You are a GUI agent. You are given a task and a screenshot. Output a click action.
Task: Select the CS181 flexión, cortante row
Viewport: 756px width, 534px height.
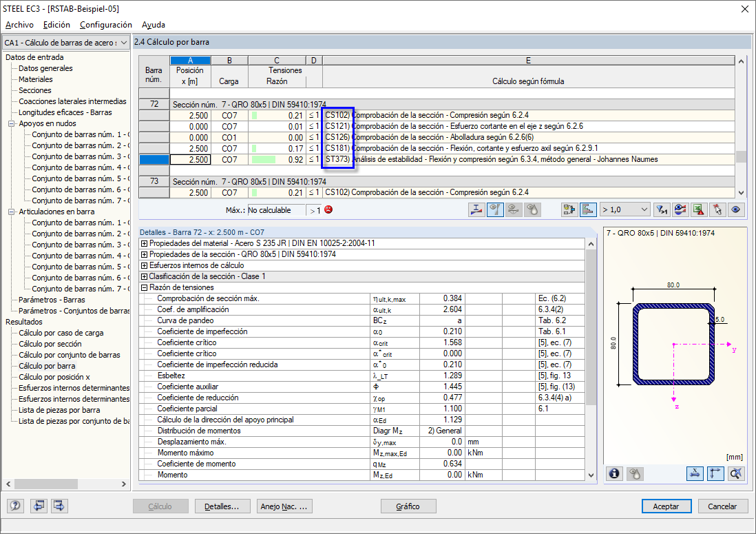pyautogui.click(x=461, y=149)
